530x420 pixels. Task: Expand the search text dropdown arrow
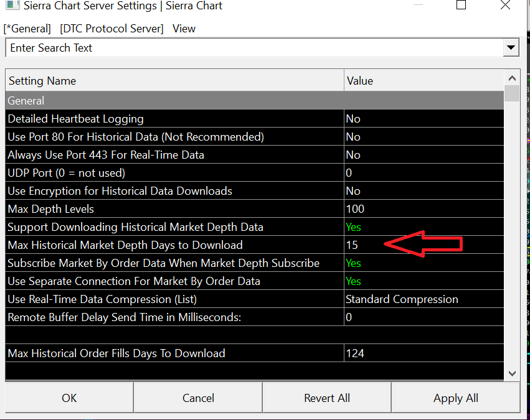511,48
